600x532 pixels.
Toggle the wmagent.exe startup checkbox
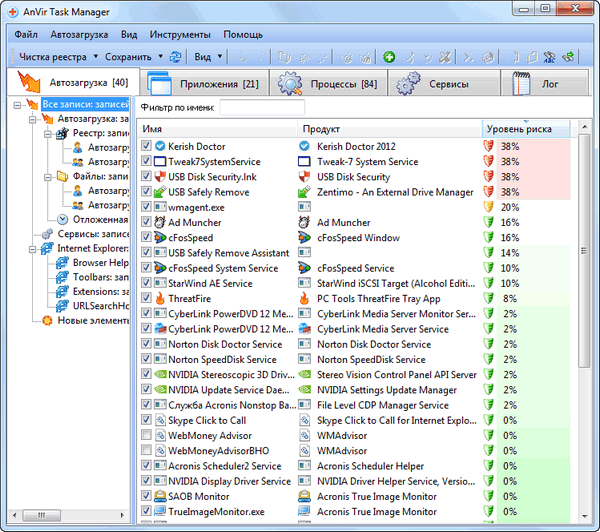coord(147,207)
